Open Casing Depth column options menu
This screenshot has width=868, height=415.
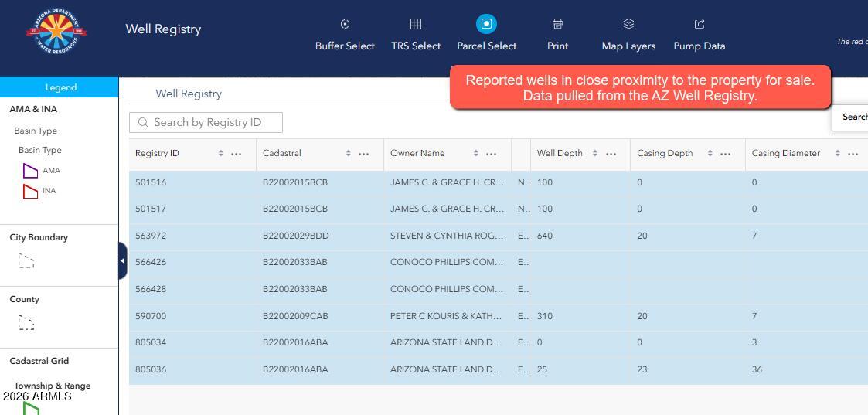(726, 154)
